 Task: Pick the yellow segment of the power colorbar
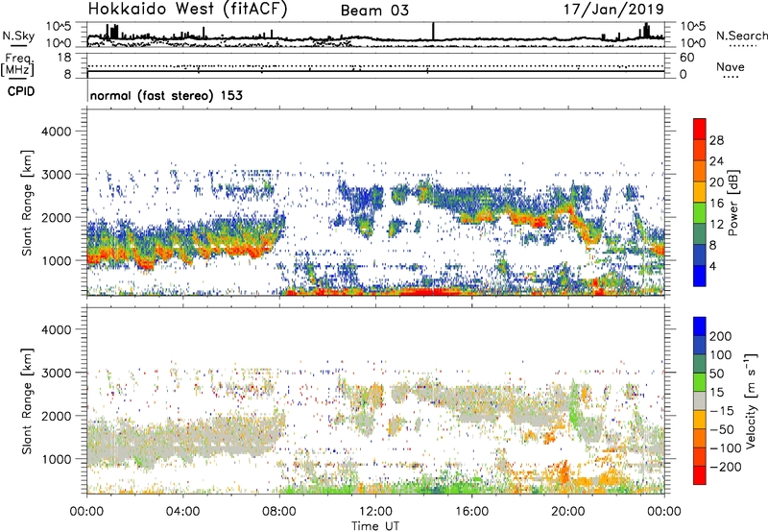click(700, 192)
